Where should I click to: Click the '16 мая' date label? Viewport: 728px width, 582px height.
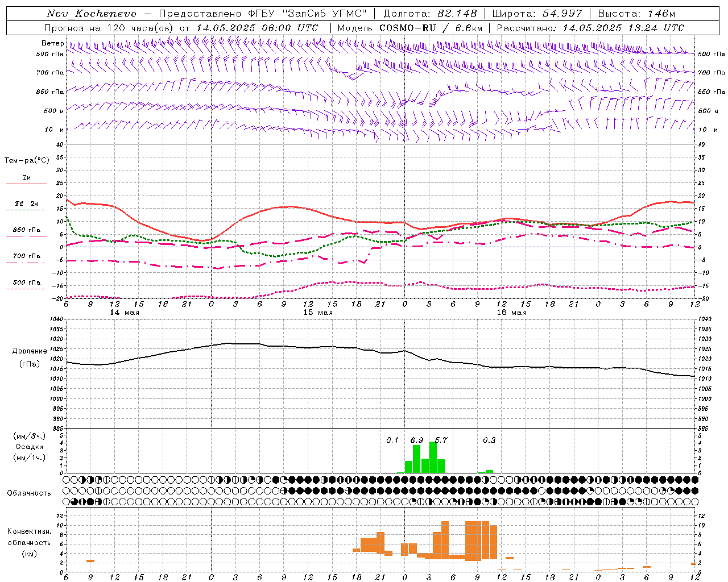pyautogui.click(x=511, y=313)
